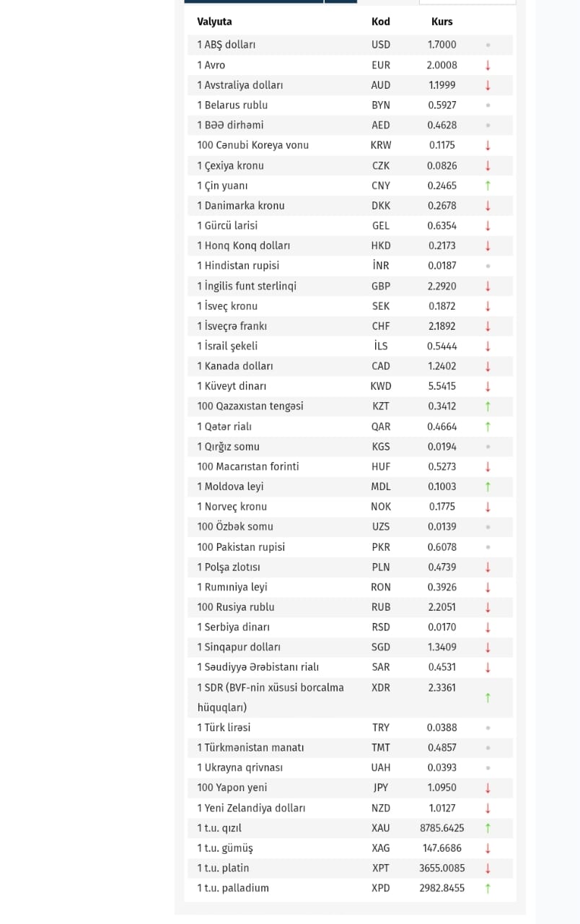The height and width of the screenshot is (924, 580).
Task: Click the green up arrow for CNY
Action: coord(488,186)
